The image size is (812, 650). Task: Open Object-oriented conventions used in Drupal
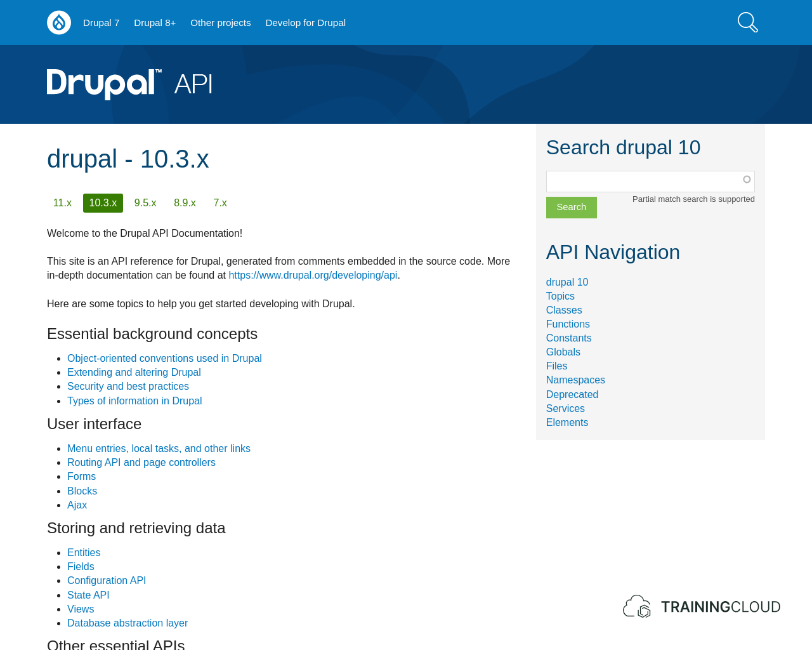point(164,359)
